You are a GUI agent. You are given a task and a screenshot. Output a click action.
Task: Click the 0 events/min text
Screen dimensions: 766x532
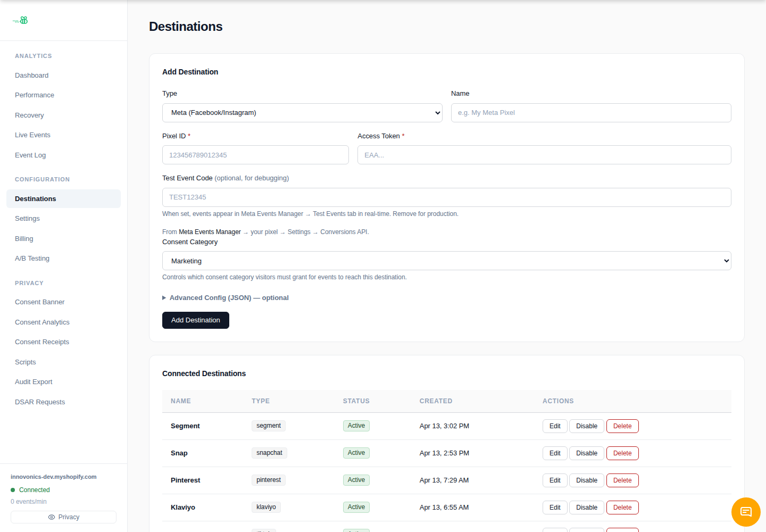[29, 502]
